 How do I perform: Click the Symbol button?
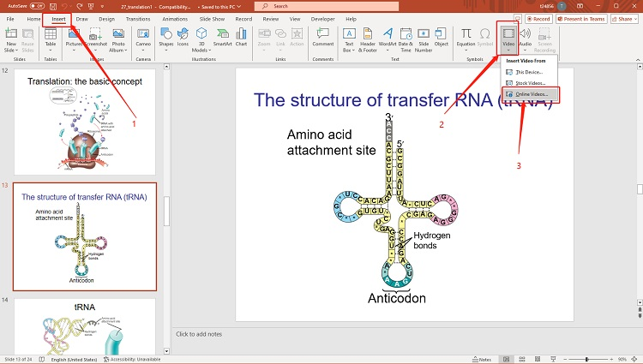point(484,38)
